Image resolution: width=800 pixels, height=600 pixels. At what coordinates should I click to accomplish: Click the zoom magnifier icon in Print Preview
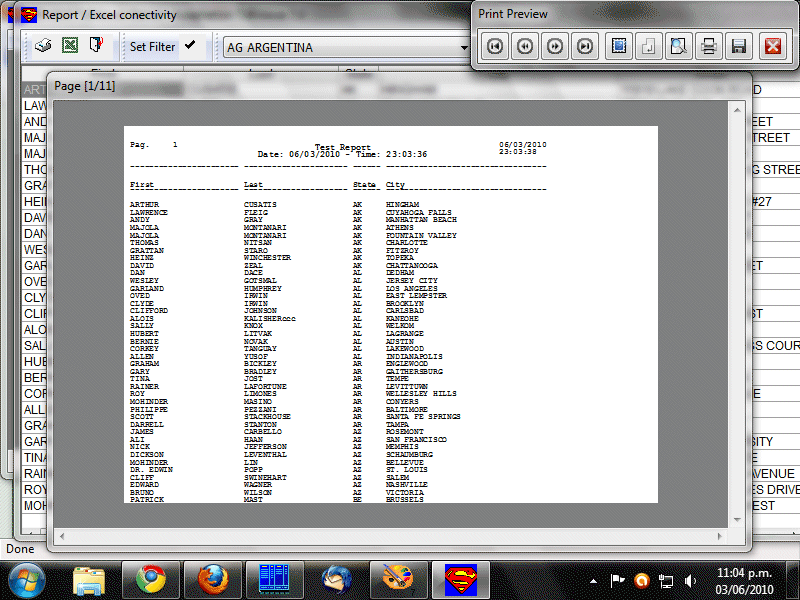679,46
